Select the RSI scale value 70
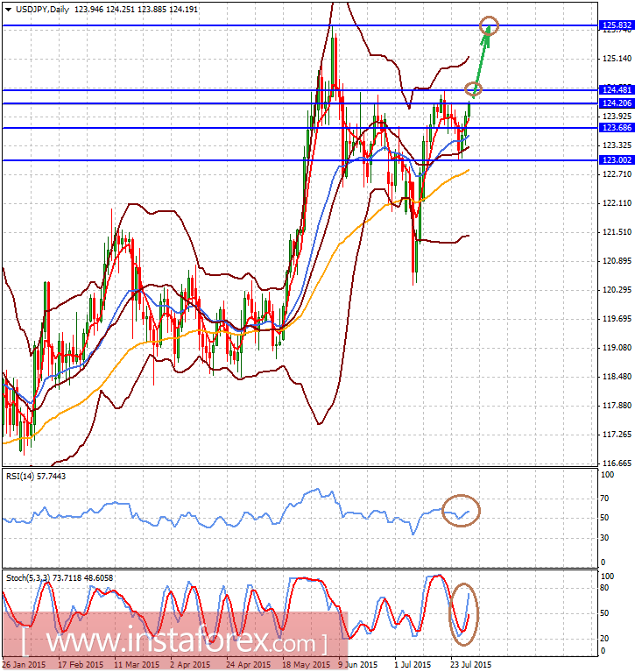This screenshot has height=672, width=635. [604, 498]
